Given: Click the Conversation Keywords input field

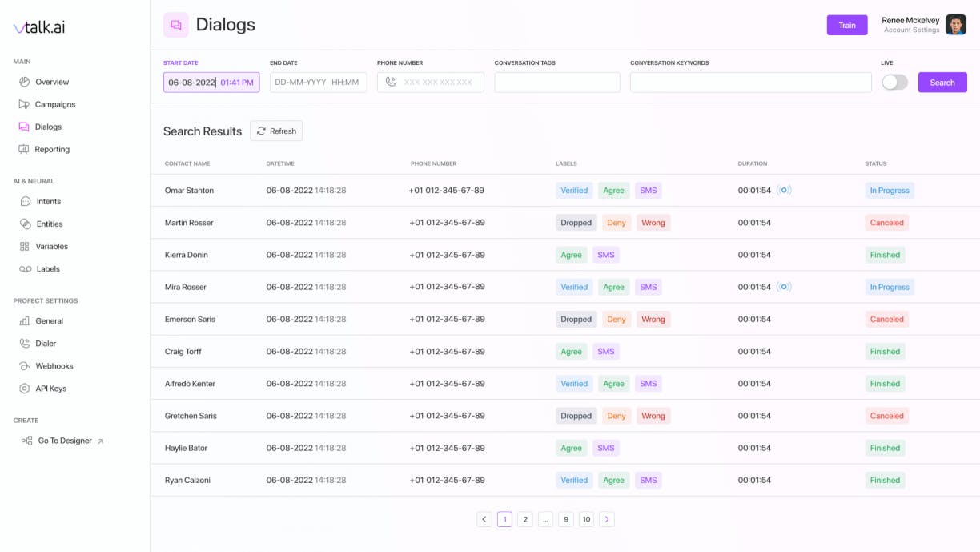Looking at the screenshot, I should point(751,83).
